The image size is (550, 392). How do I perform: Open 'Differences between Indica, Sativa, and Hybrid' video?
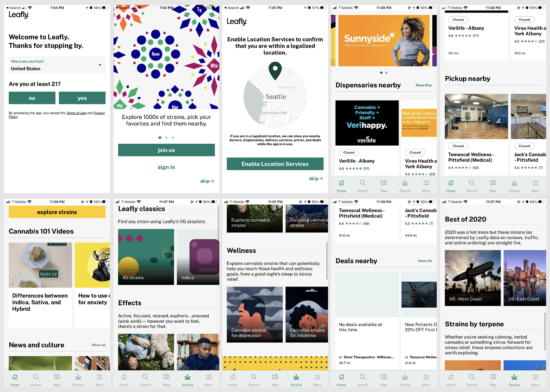(40, 285)
